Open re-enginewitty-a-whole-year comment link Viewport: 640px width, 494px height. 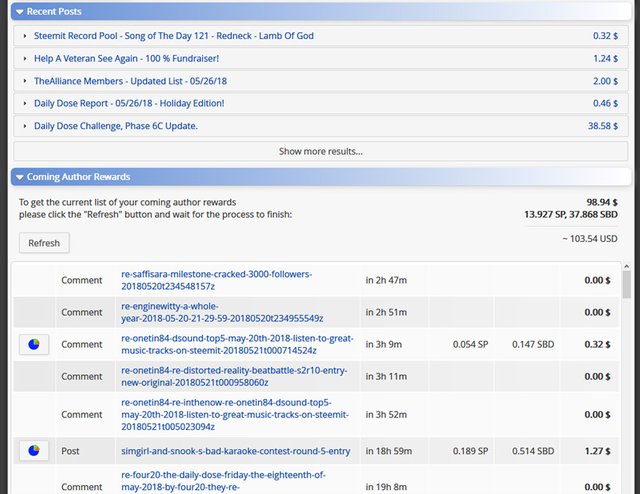point(222,312)
